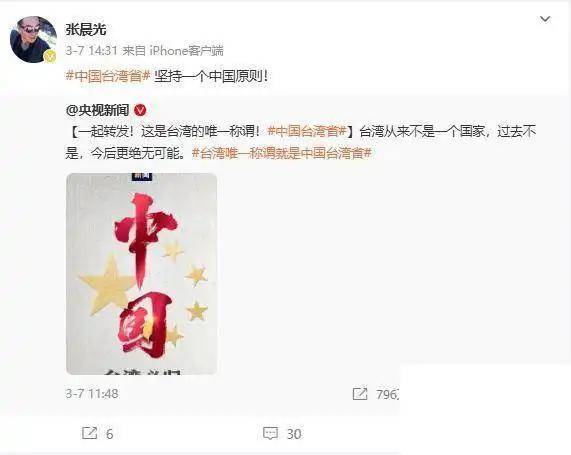This screenshot has height=455, width=571.
Task: Open the quoted post timestamp 3-7 11:48
Action: tap(92, 394)
